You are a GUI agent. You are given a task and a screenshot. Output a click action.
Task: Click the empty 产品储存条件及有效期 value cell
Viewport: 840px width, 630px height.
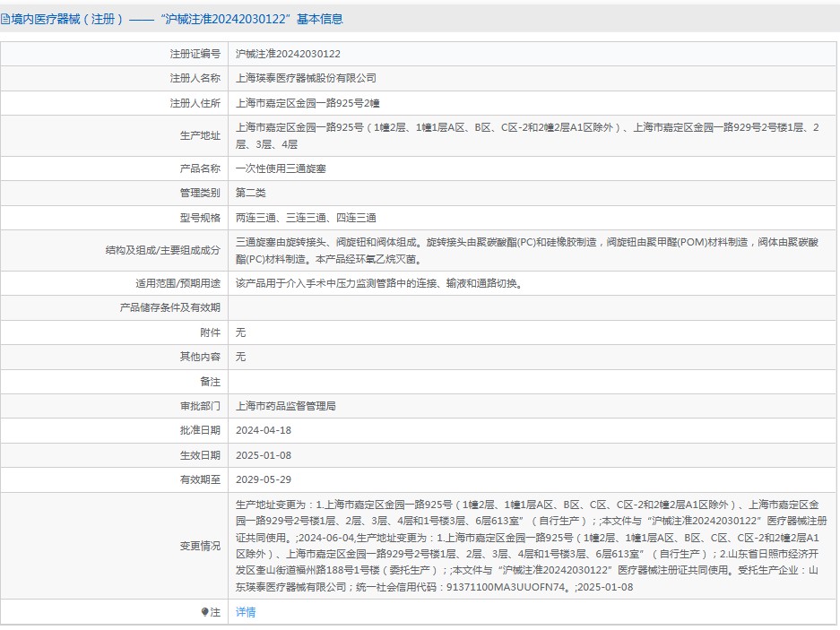point(533,307)
